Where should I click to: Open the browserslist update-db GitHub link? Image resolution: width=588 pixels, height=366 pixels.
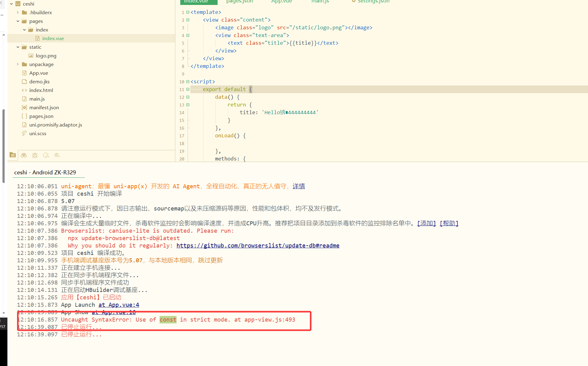pyautogui.click(x=258, y=246)
